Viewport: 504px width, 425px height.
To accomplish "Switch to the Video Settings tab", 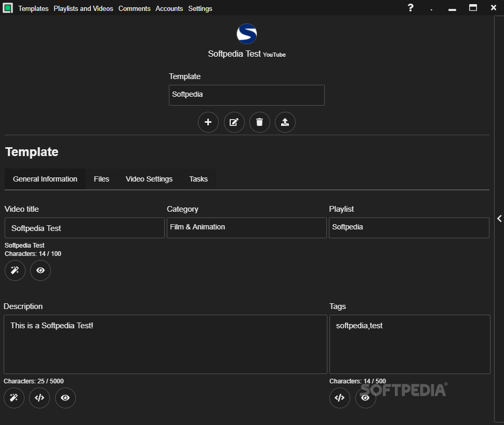I will coord(149,179).
